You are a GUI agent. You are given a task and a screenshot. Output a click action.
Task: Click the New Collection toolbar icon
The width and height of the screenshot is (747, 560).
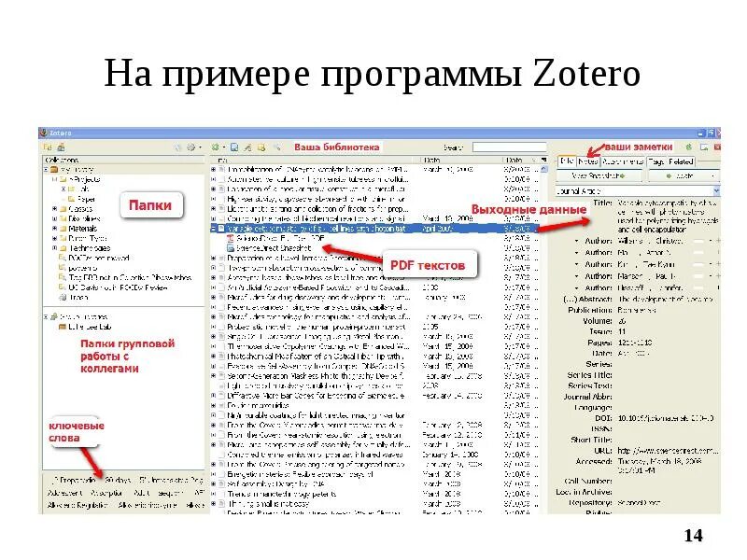(48, 147)
